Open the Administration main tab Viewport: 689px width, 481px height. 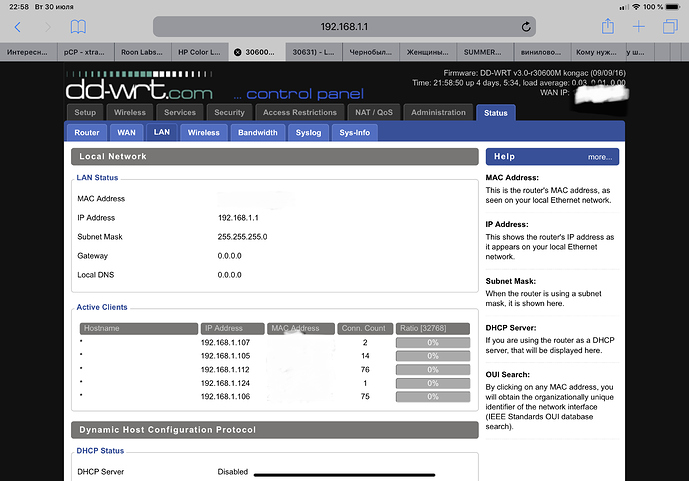tap(438, 113)
